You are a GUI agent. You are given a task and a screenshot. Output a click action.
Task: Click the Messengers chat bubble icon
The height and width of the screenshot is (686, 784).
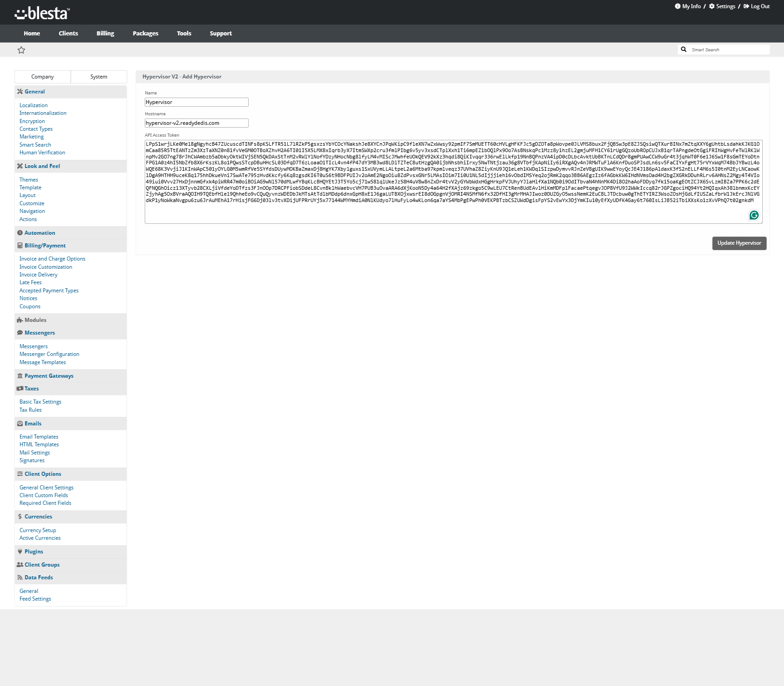tap(20, 333)
